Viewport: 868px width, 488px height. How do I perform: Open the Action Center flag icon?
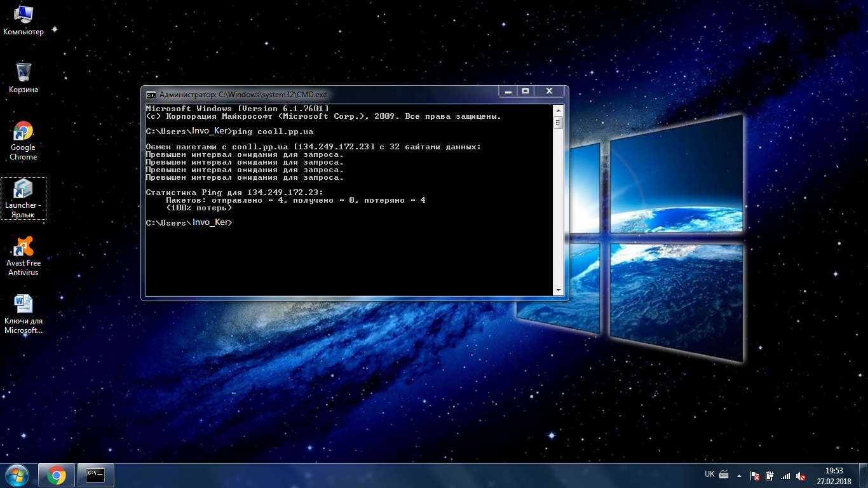[755, 475]
